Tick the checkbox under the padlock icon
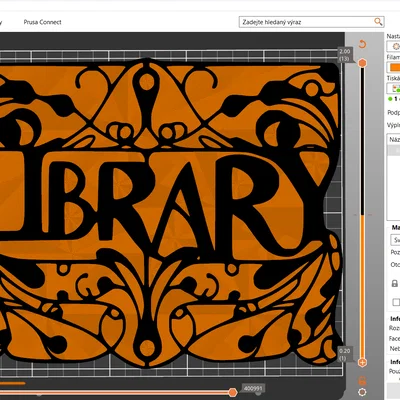The image size is (400, 400). pyautogui.click(x=396, y=302)
